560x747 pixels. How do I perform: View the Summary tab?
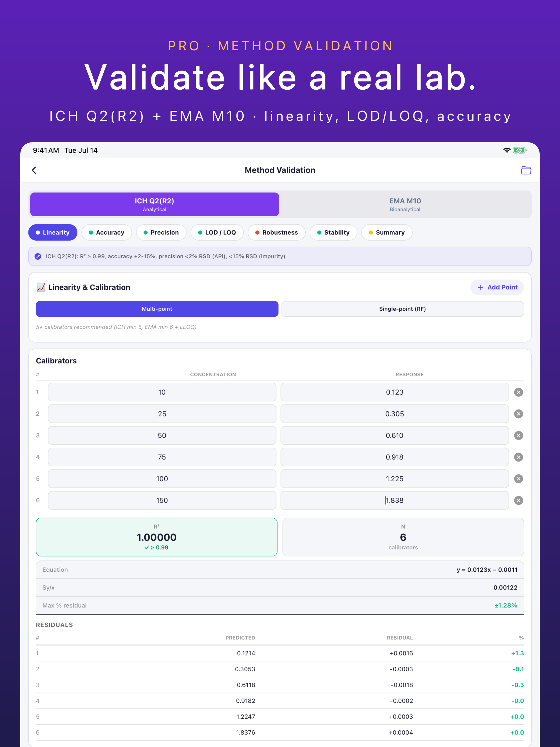pyautogui.click(x=387, y=232)
